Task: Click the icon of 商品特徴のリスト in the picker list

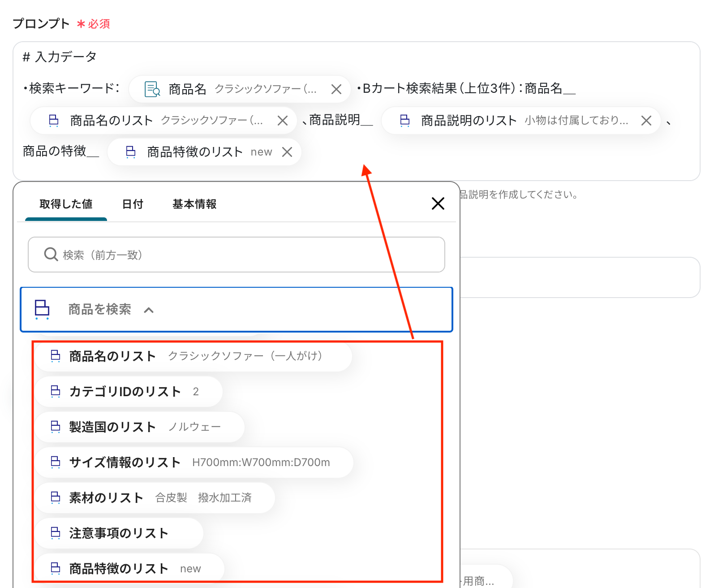Action: tap(56, 569)
